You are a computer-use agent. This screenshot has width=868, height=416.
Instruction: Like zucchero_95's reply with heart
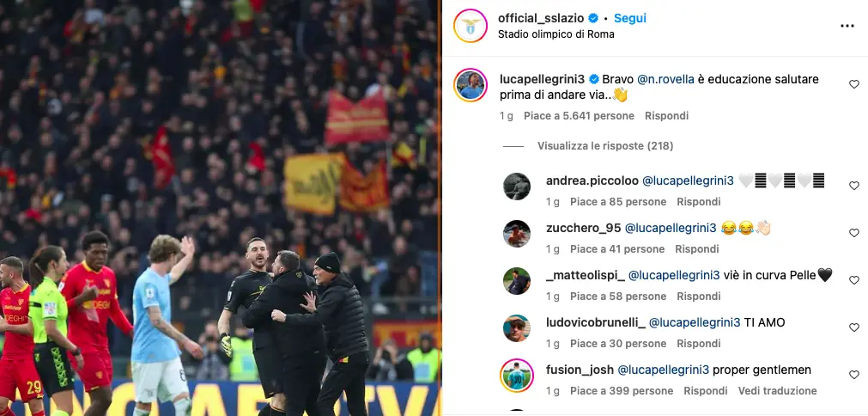point(854,233)
